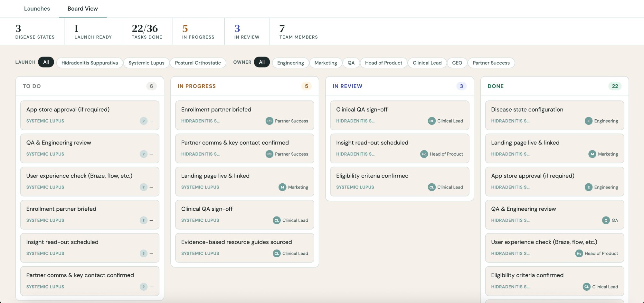Click the '1 Launch Ready' stat tile
Screen dimensions: 644x303
[x=93, y=31]
